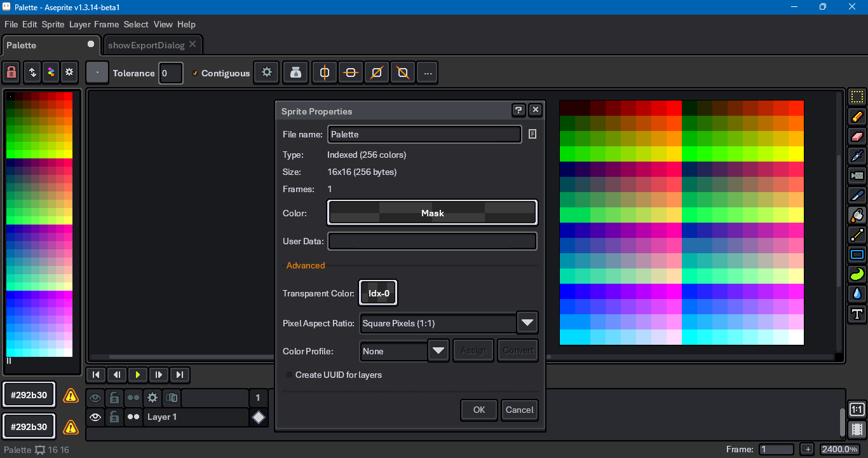
Task: Open the palette sort options icon
Action: 32,73
